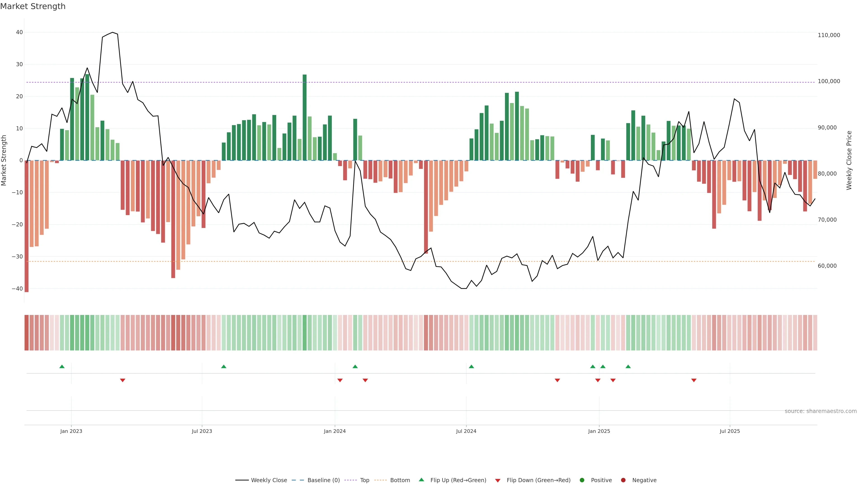Click the last red flip-down marker before Jul 2025
The width and height of the screenshot is (868, 488).
coord(694,380)
